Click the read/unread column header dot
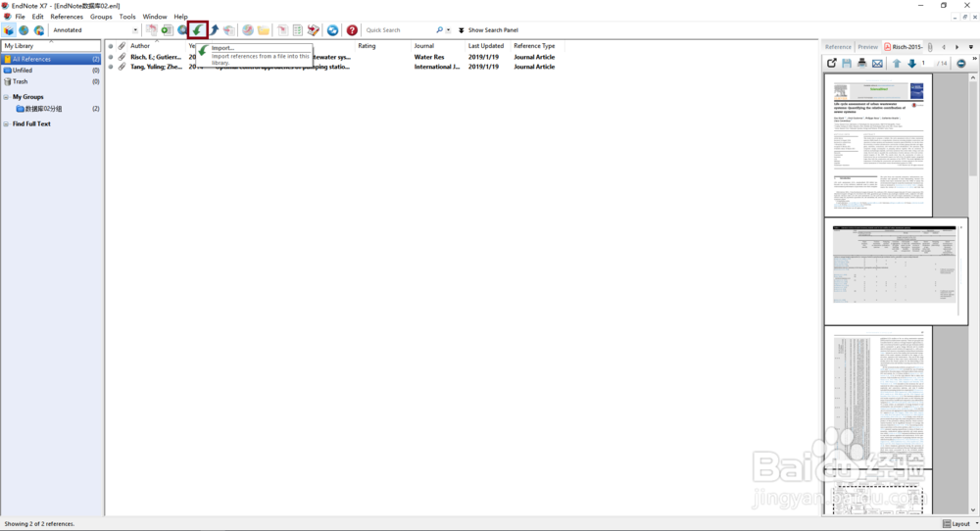The image size is (980, 531). 111,46
